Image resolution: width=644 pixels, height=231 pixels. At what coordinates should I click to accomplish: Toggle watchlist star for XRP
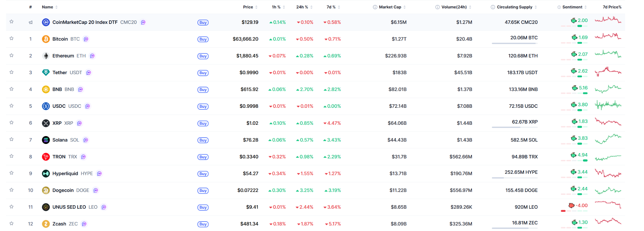(11, 123)
